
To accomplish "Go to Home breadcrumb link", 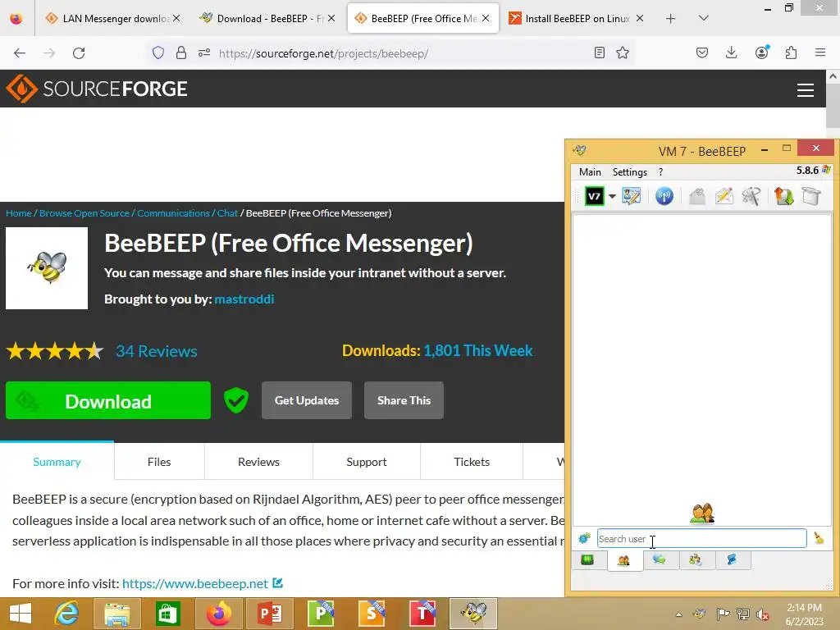I will [x=19, y=213].
